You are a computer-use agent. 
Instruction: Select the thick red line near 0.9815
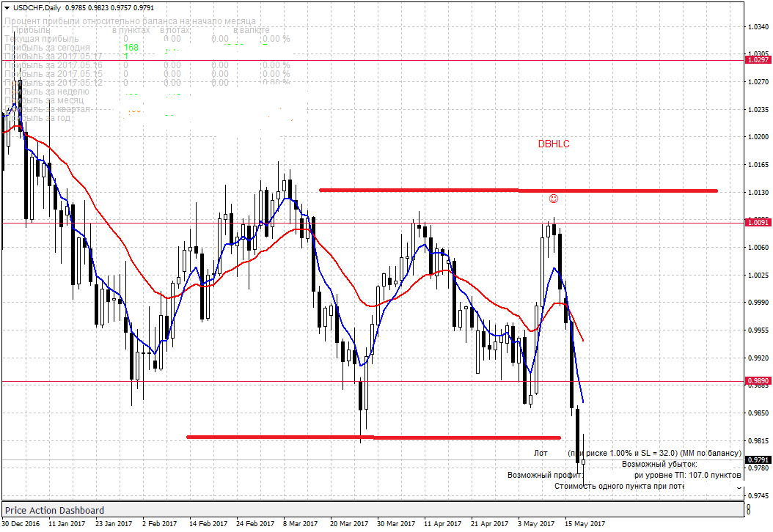click(x=374, y=437)
